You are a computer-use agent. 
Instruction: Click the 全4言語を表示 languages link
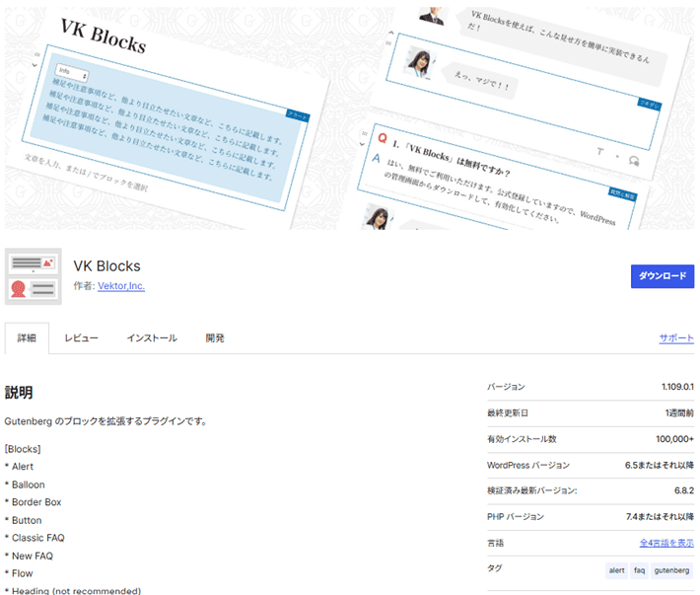click(x=666, y=543)
